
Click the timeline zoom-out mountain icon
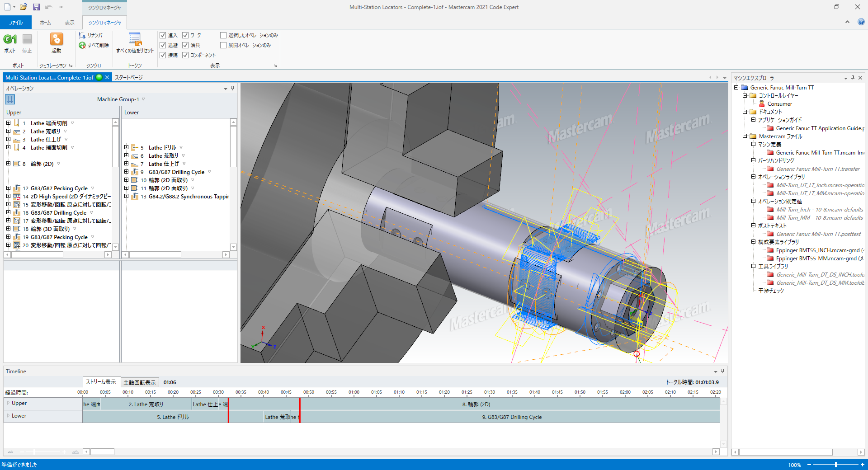pyautogui.click(x=10, y=452)
